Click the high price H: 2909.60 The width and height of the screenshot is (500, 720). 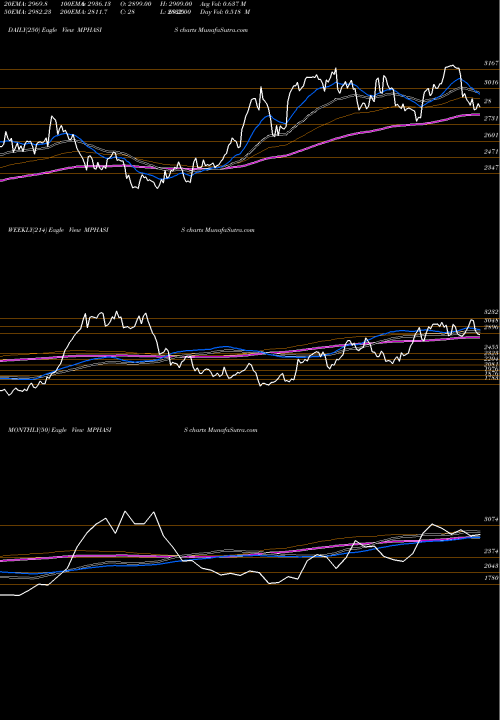(x=176, y=4)
